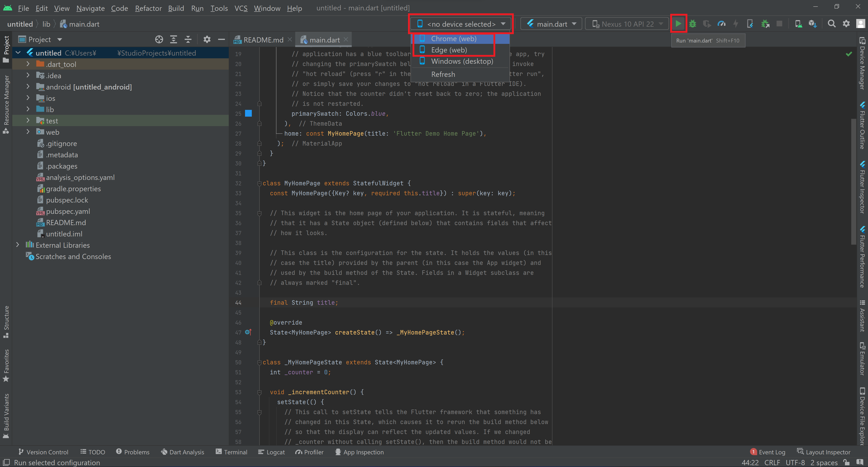Image resolution: width=868 pixels, height=467 pixels.
Task: Open Flutter DevTools from the toolbar
Action: (x=750, y=24)
